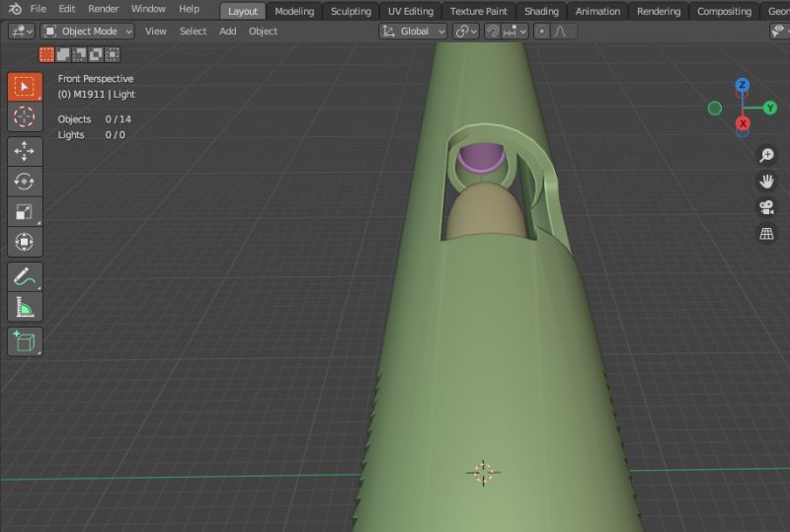This screenshot has width=790, height=532.
Task: Click the negative Y axis gizmo circle
Action: tap(714, 109)
